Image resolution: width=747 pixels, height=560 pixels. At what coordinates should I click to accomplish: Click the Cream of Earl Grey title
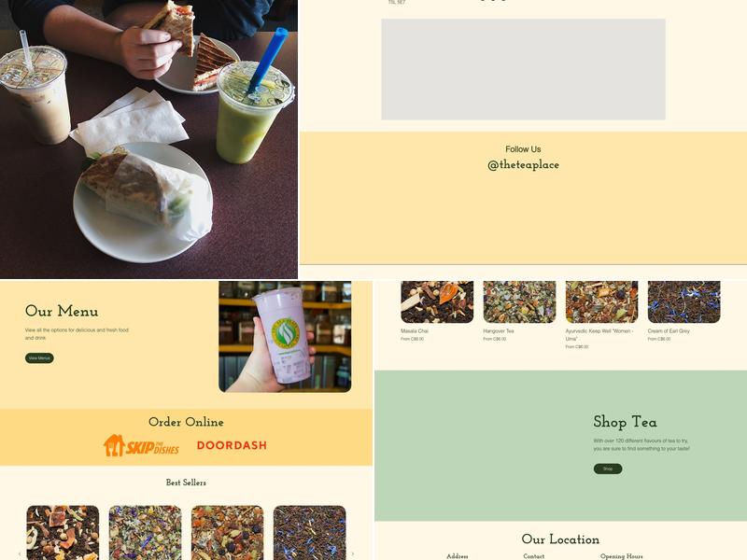669,330
